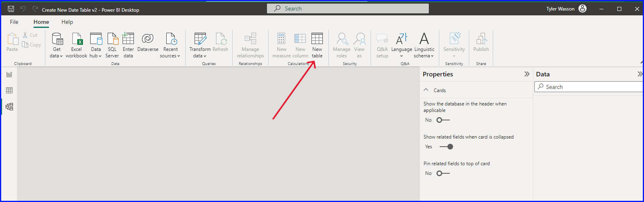Click Cut in Clipboard group
Screen dimensions: 644x202
(x=30, y=35)
